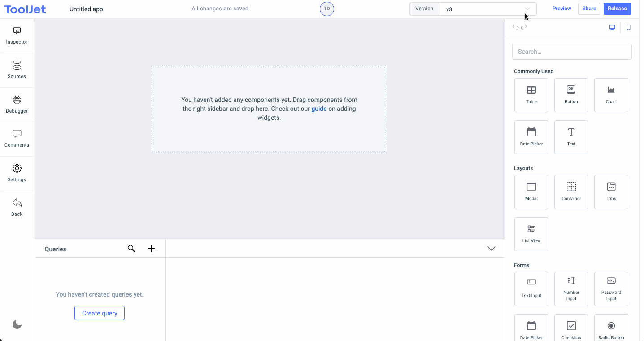The image size is (644, 341).
Task: Select the List View component
Action: pyautogui.click(x=531, y=234)
